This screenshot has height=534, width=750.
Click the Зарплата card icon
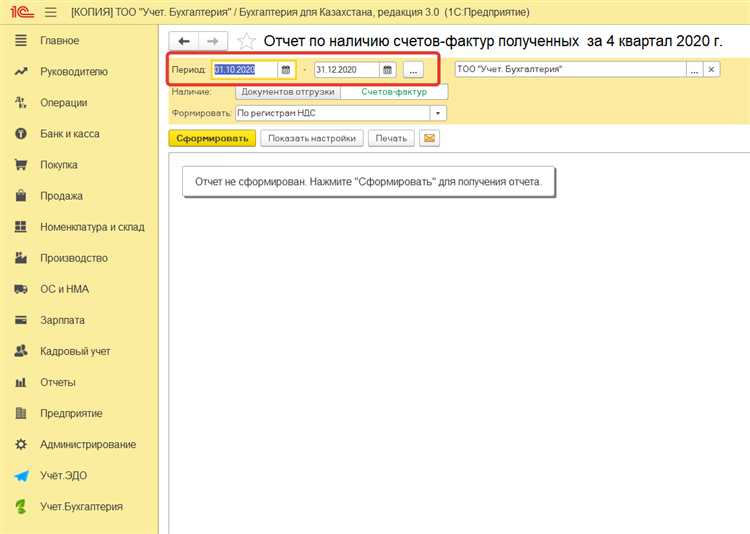pos(21,320)
